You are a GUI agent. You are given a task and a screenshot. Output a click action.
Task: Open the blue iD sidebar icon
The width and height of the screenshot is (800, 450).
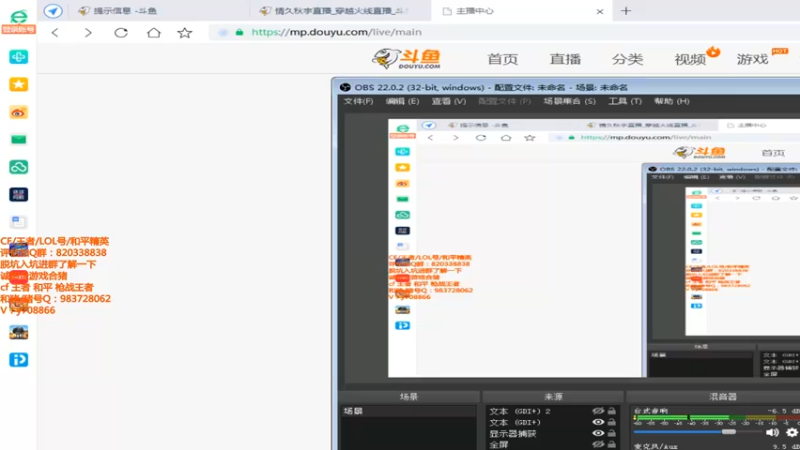pyautogui.click(x=18, y=360)
